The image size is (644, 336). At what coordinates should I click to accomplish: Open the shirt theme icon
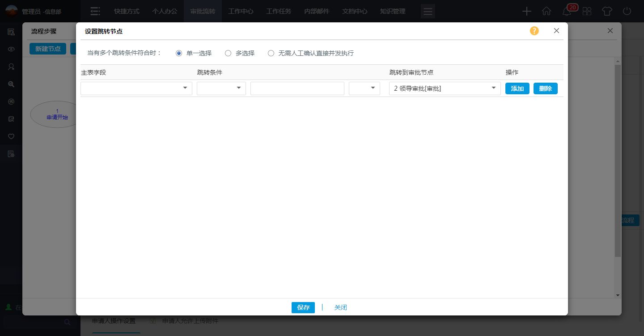(x=606, y=11)
